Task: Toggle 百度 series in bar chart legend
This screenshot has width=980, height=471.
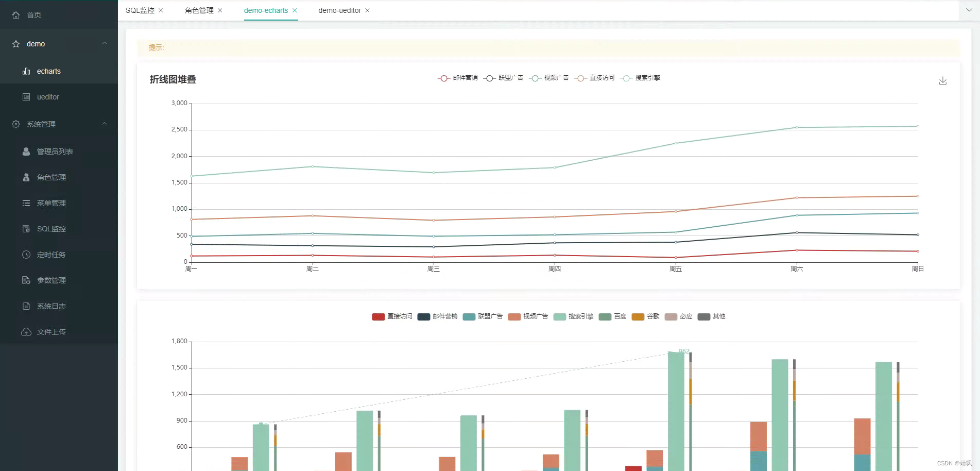Action: 613,316
